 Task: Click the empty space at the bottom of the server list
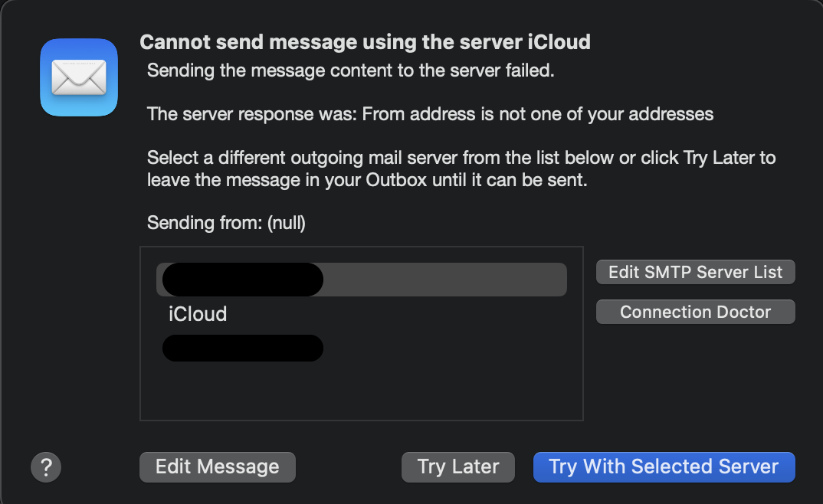[x=360, y=394]
